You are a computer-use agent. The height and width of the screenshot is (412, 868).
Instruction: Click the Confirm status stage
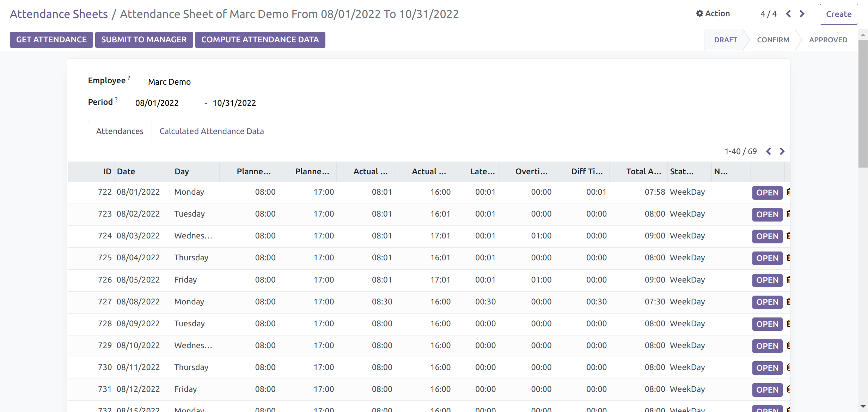pyautogui.click(x=773, y=40)
